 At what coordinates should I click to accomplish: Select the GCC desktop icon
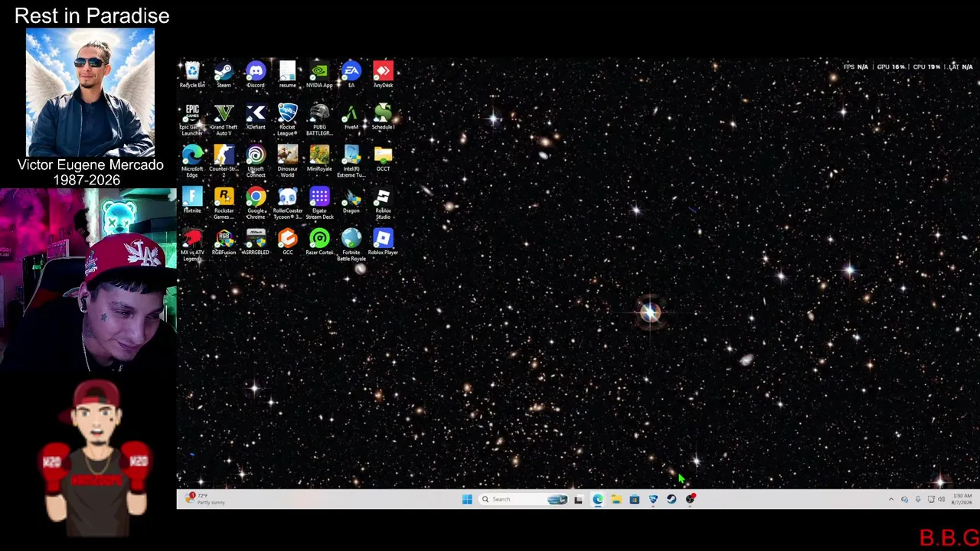(x=287, y=243)
